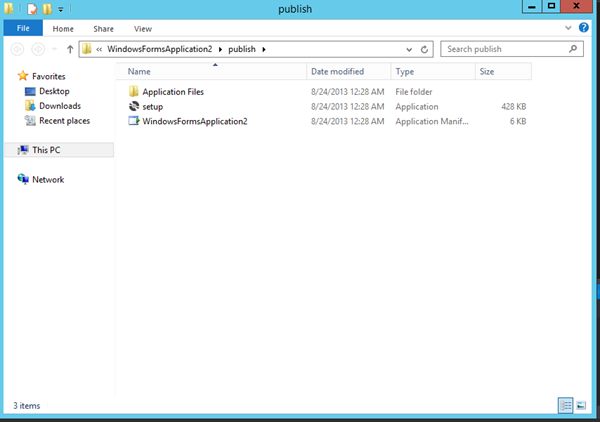Open the Share ribbon tab

point(104,29)
